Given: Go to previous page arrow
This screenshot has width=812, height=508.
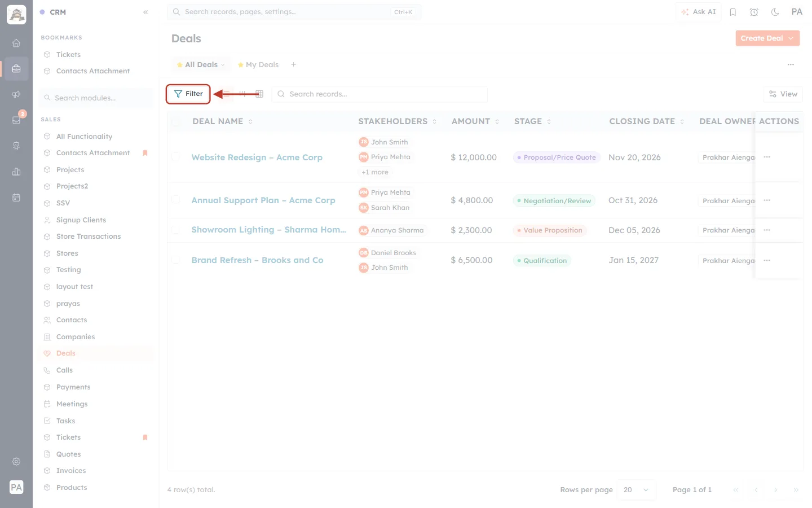Looking at the screenshot, I should pyautogui.click(x=756, y=490).
